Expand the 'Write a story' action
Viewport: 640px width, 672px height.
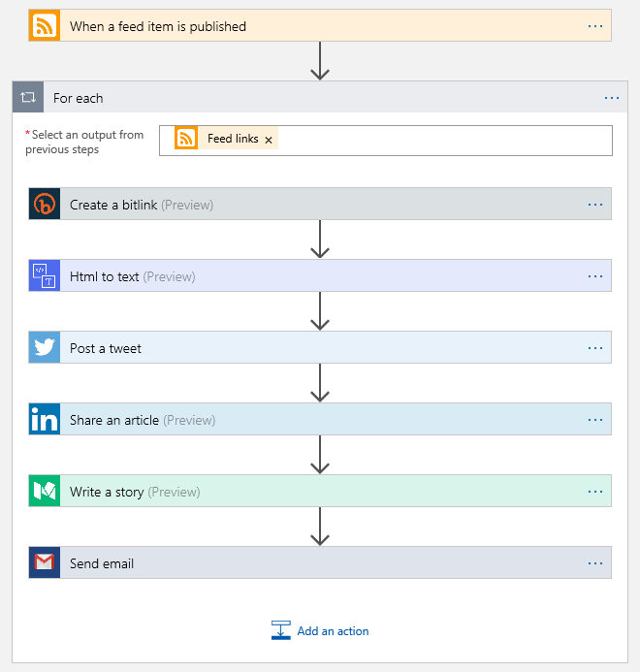320,491
